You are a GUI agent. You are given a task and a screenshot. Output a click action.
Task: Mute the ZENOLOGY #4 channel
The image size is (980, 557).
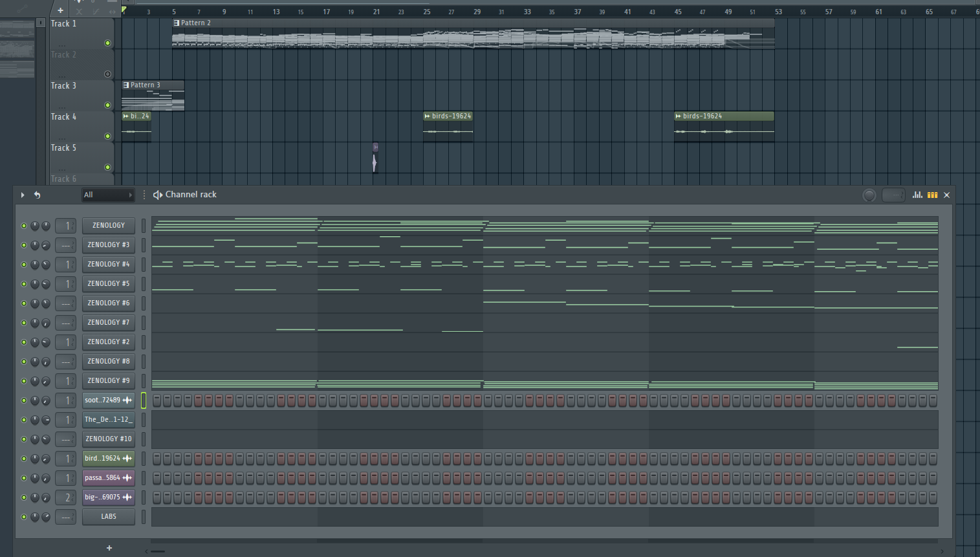pyautogui.click(x=24, y=265)
